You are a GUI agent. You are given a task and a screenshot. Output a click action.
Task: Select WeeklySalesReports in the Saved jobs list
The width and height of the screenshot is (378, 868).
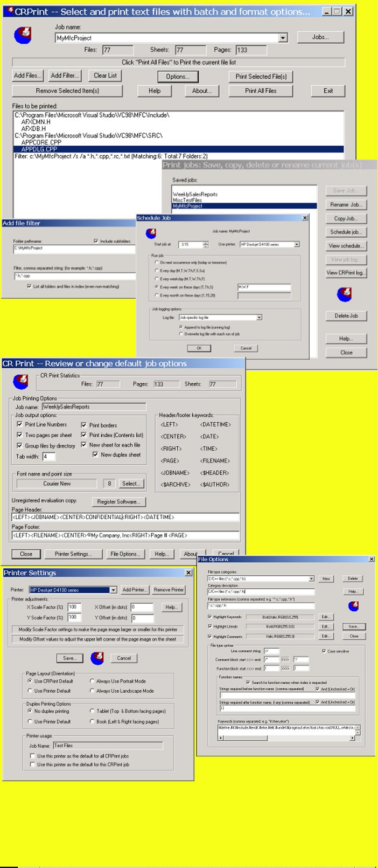pyautogui.click(x=195, y=194)
